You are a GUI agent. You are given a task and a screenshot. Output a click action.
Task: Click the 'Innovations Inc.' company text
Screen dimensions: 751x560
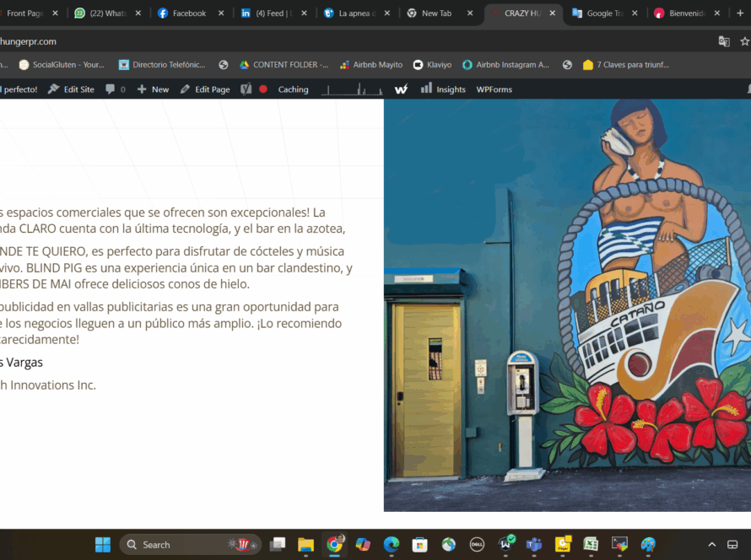(x=53, y=385)
